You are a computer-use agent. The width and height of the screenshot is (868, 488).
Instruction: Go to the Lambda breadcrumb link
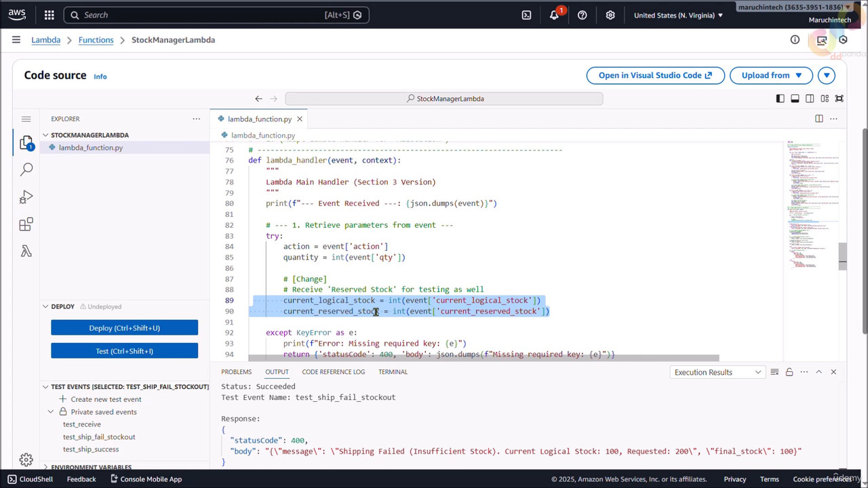point(45,40)
